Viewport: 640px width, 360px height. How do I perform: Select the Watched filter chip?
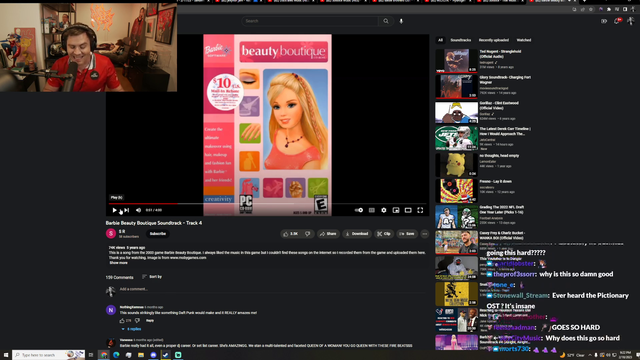click(x=524, y=40)
